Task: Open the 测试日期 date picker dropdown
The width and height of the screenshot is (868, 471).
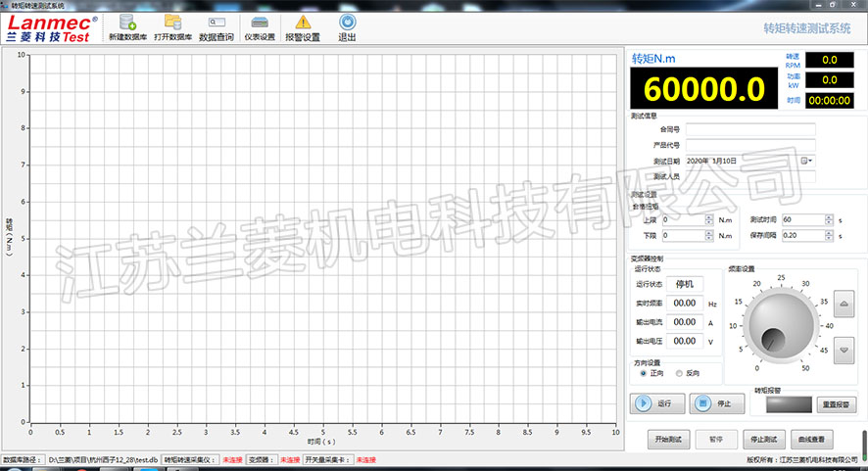Action: tap(808, 160)
